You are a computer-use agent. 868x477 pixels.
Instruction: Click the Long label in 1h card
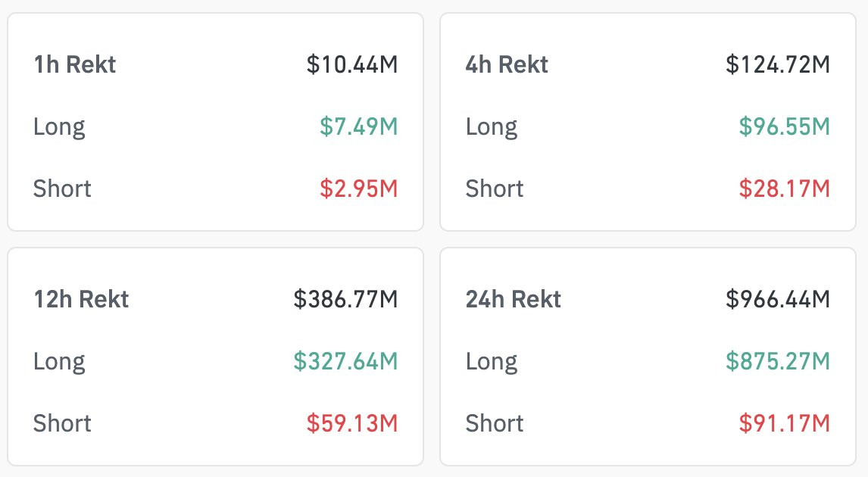[x=59, y=126]
